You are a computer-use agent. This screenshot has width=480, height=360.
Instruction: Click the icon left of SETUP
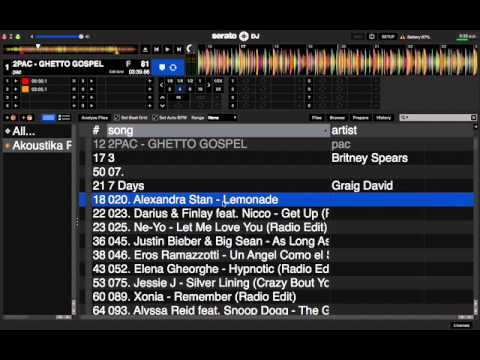372,37
